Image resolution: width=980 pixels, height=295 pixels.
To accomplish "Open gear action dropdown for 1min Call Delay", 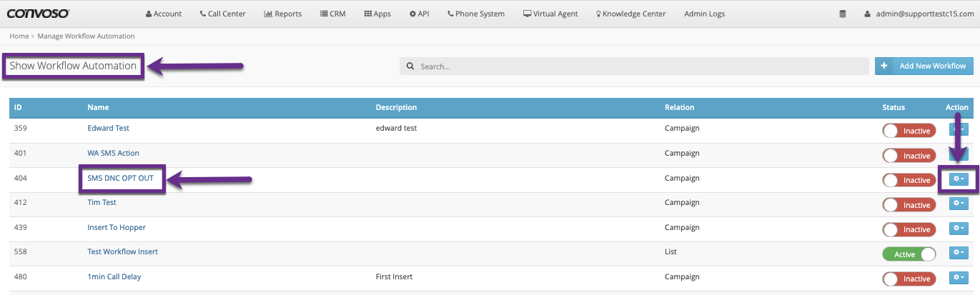I will [959, 277].
